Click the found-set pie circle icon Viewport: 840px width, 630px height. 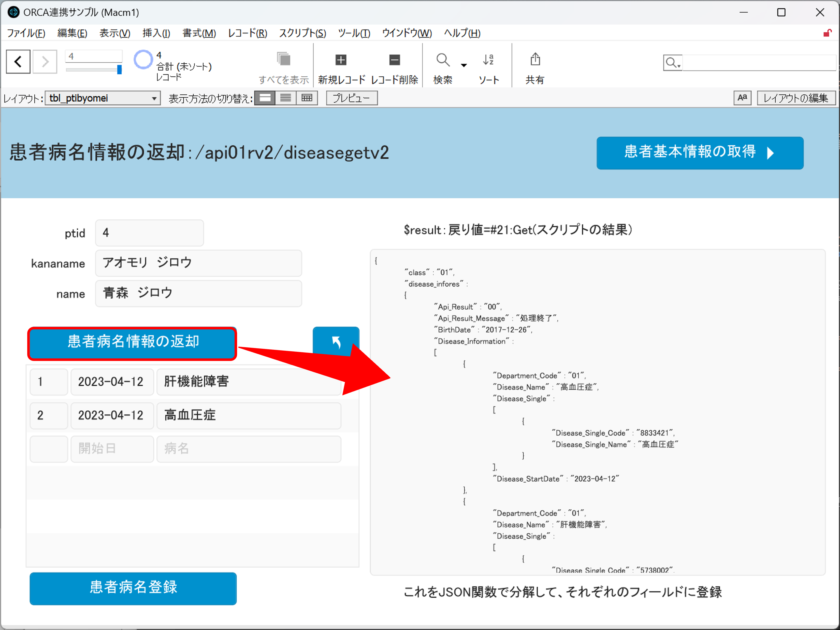143,60
